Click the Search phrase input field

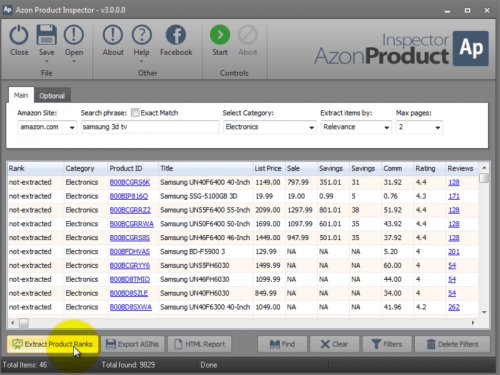(150, 127)
